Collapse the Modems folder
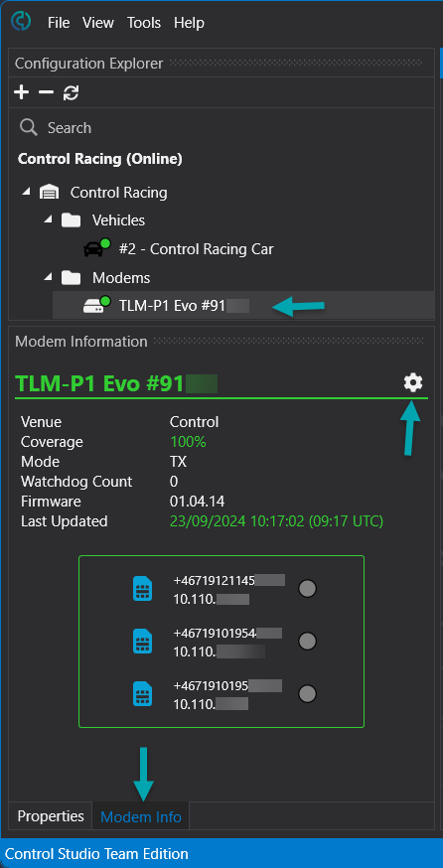This screenshot has width=443, height=868. point(49,277)
